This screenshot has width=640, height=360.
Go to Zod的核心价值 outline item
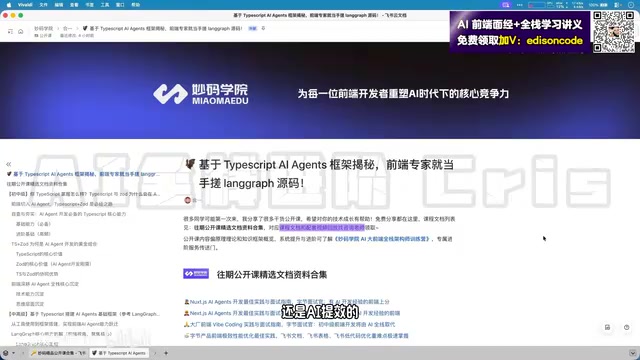tap(53, 264)
